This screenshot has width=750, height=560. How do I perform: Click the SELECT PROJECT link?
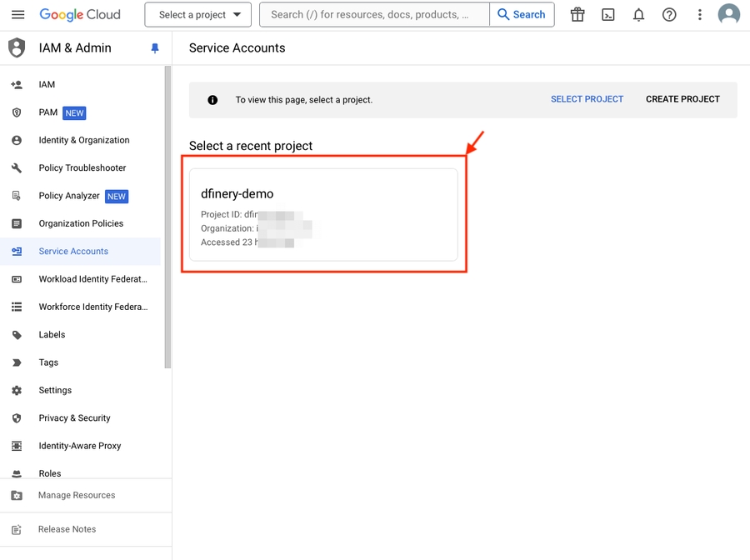587,99
